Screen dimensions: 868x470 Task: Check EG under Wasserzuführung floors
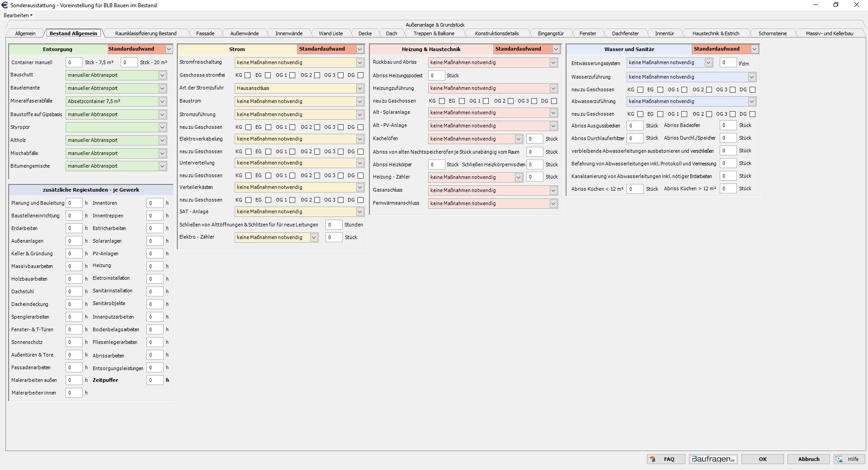[660, 90]
